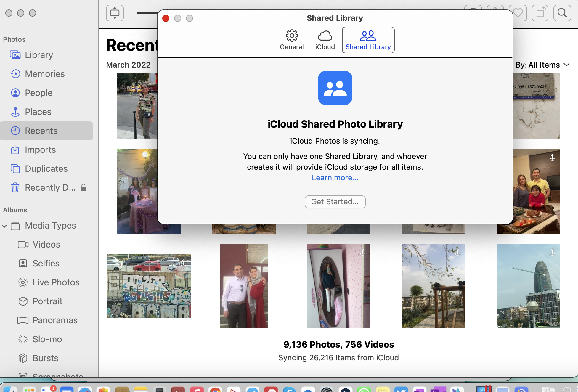The image size is (578, 392).
Task: Open the Places section
Action: pyautogui.click(x=38, y=112)
